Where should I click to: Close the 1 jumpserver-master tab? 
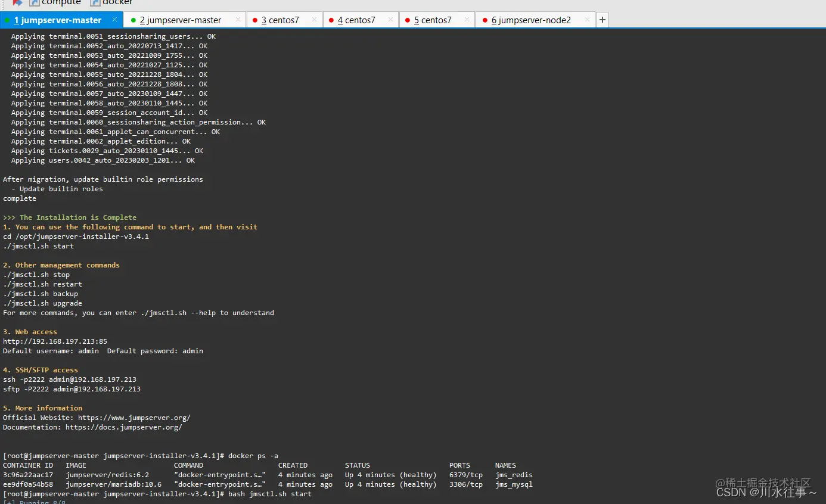(114, 20)
